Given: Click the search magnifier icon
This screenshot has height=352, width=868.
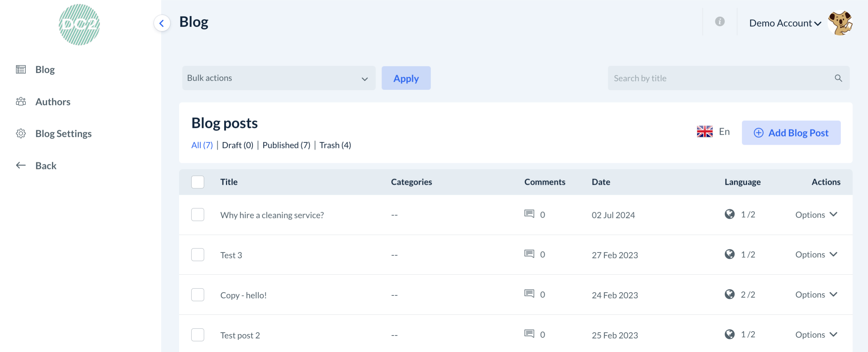Looking at the screenshot, I should 838,78.
